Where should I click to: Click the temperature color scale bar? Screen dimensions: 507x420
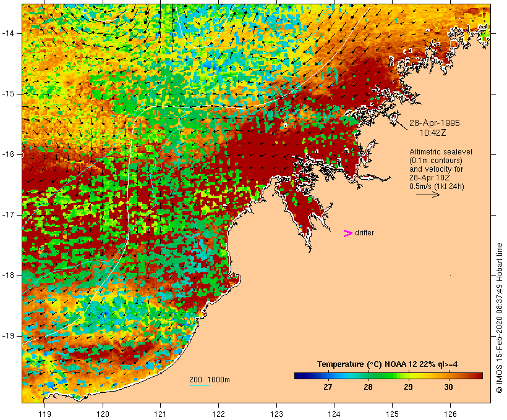pyautogui.click(x=388, y=376)
